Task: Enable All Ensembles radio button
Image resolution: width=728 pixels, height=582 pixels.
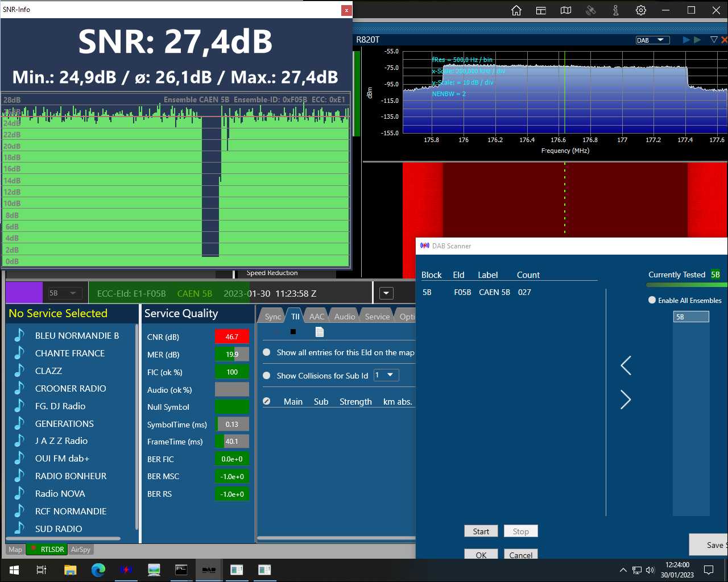Action: [x=652, y=300]
